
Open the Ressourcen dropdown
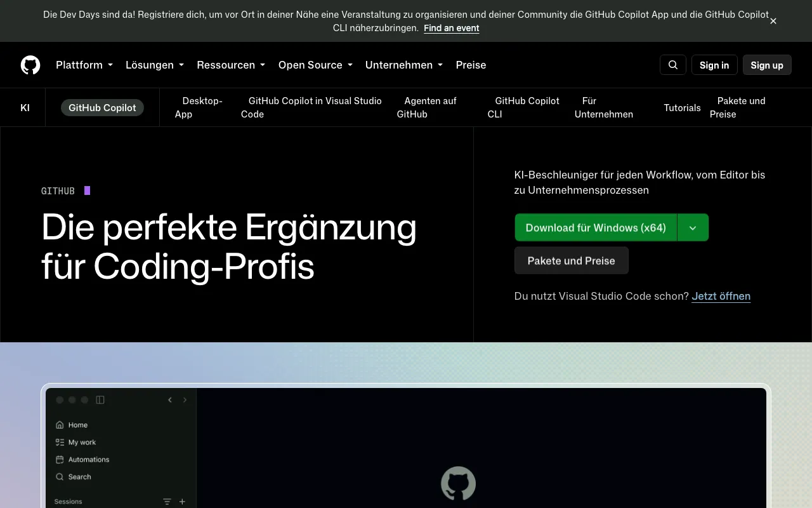231,65
